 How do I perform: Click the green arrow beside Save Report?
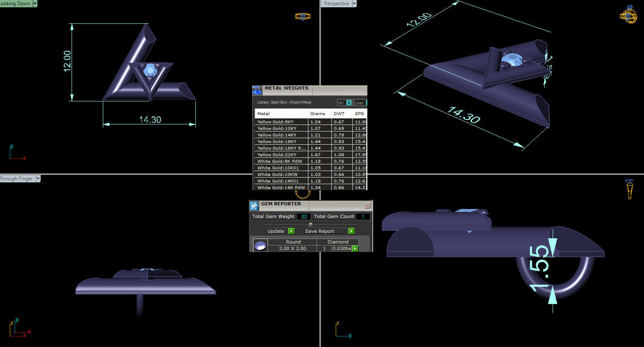[351, 231]
